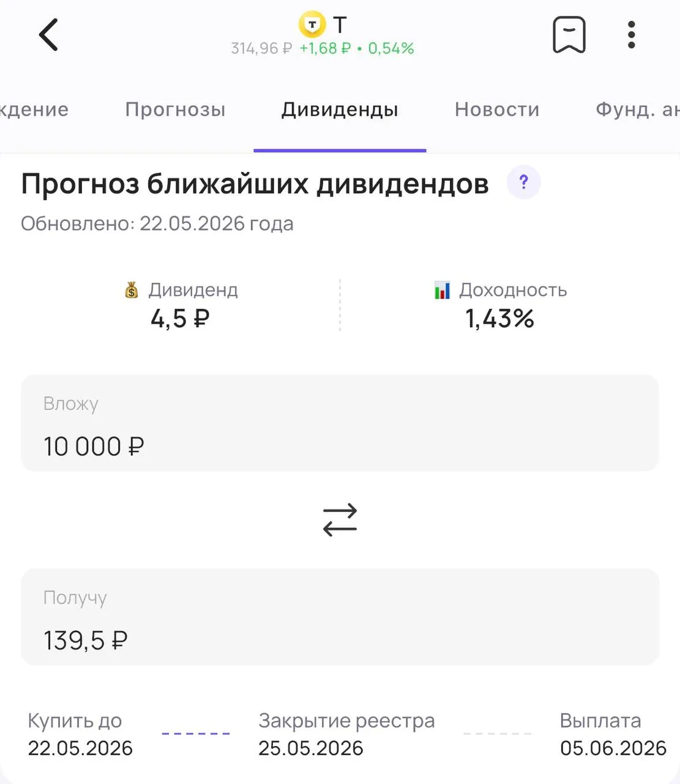Tap the back arrow icon
680x784 pixels.
coord(48,34)
